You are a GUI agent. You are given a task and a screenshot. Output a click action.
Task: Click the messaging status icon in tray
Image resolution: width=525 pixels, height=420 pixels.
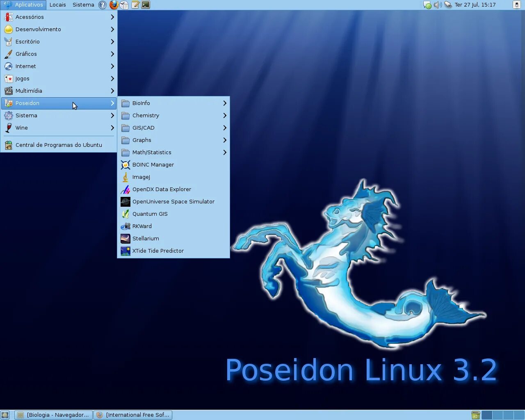[427, 5]
